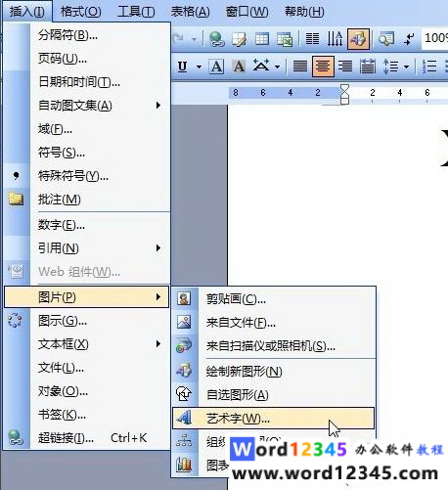This screenshot has height=490, width=448.
Task: Choose 数字(E)... menu item
Action: (87, 225)
